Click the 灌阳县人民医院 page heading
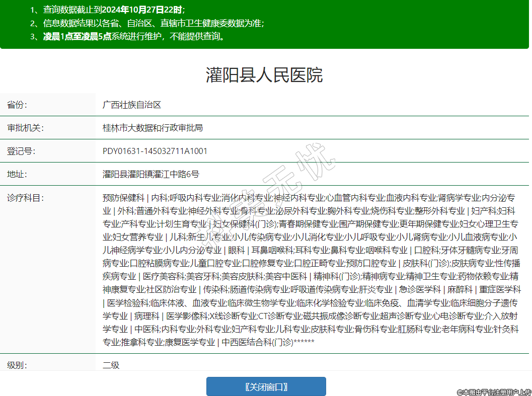 (264, 75)
